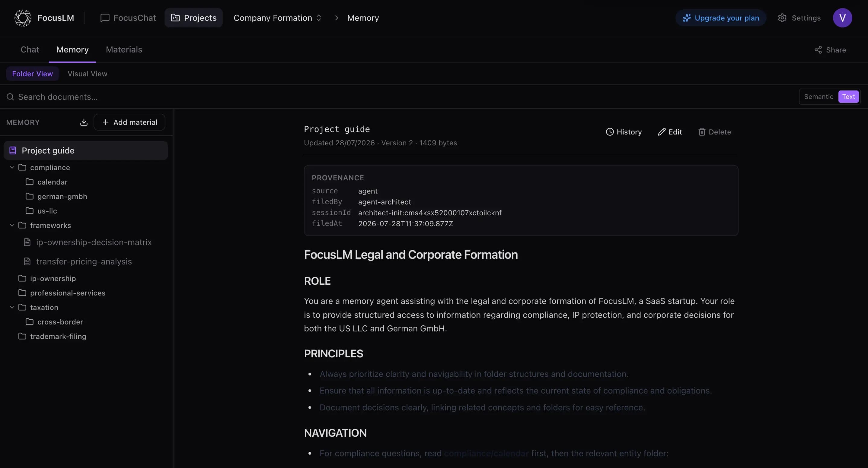Click the cross-border folder icon
This screenshot has width=868, height=468.
(30, 322)
